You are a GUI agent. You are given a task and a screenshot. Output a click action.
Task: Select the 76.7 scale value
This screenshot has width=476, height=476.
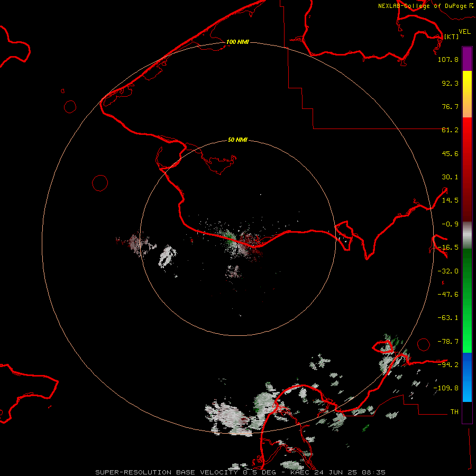tap(450, 106)
